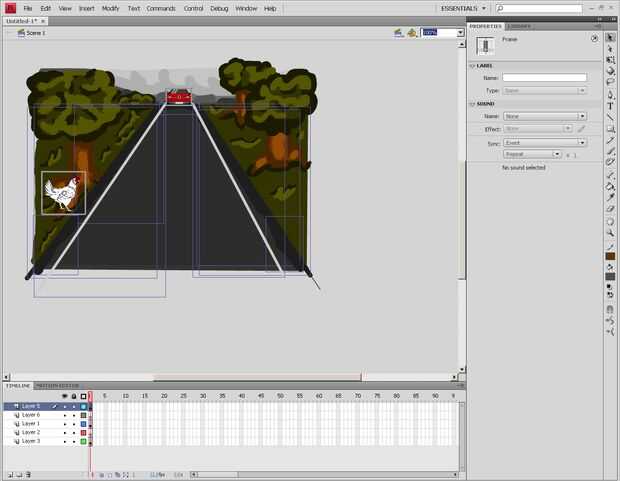This screenshot has height=481, width=620.
Task: Toggle lock dot for Layer 1
Action: [74, 424]
